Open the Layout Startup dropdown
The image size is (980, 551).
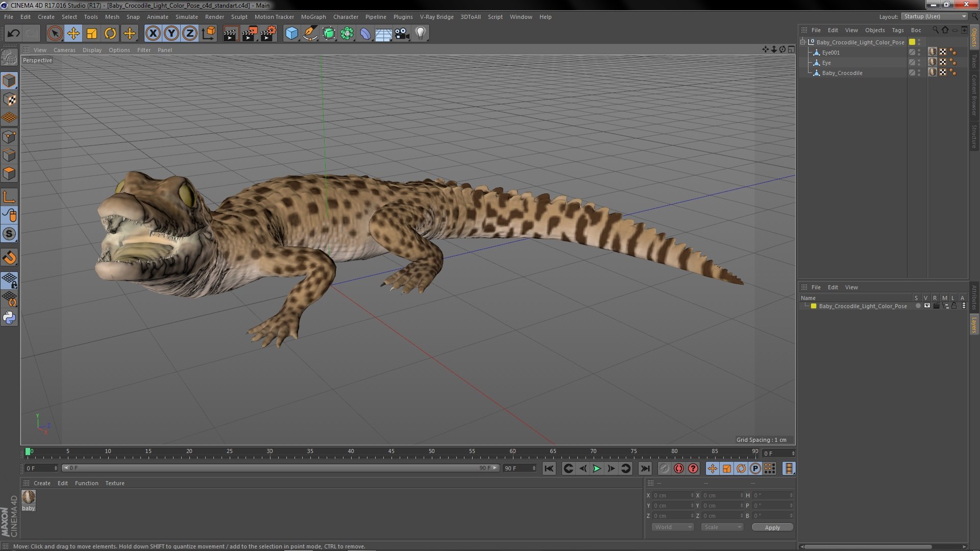coord(935,16)
